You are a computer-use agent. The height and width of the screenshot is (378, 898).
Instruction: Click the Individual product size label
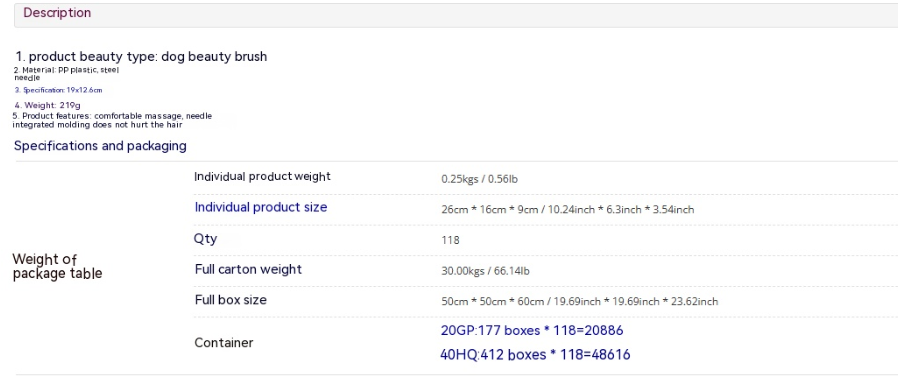[261, 207]
